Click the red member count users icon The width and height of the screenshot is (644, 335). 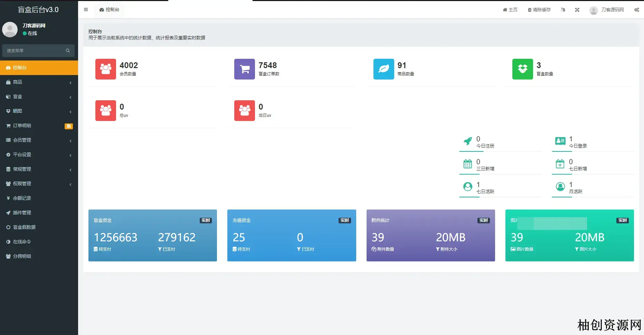[x=105, y=69]
